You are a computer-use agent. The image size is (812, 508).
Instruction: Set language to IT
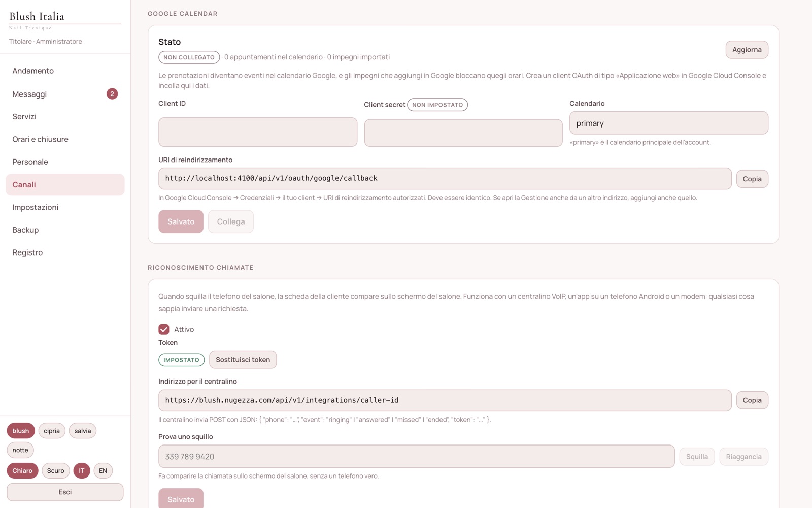coord(82,471)
